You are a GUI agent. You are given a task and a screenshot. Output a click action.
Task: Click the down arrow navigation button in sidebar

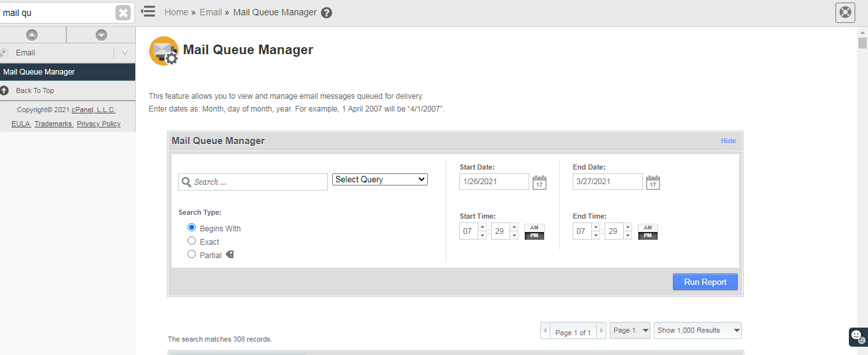101,35
